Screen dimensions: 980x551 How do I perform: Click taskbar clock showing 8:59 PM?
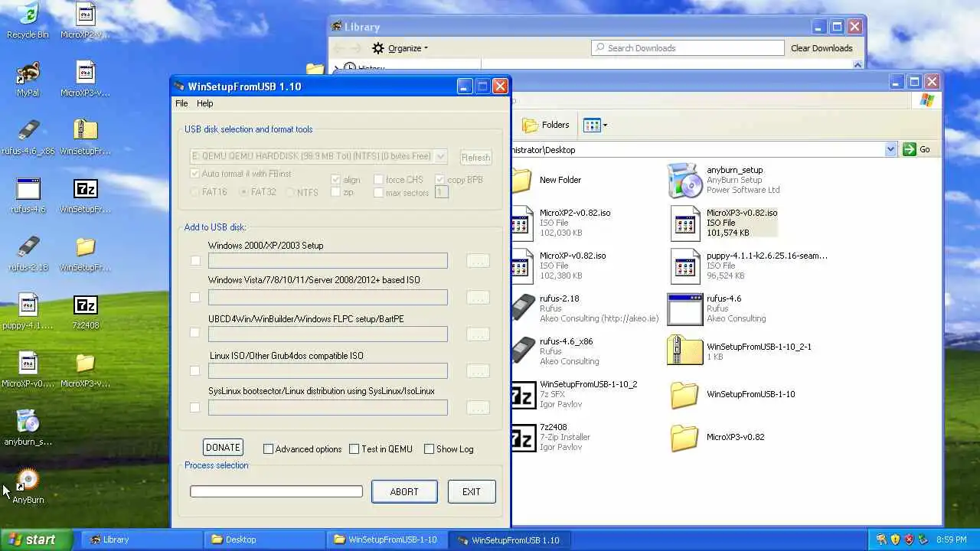coord(951,540)
